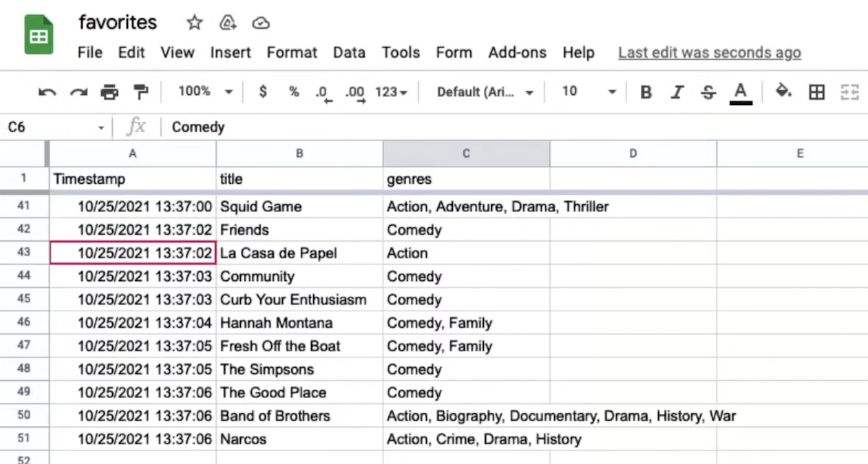Select column B header
Screen dimensions: 868x464
tap(299, 153)
